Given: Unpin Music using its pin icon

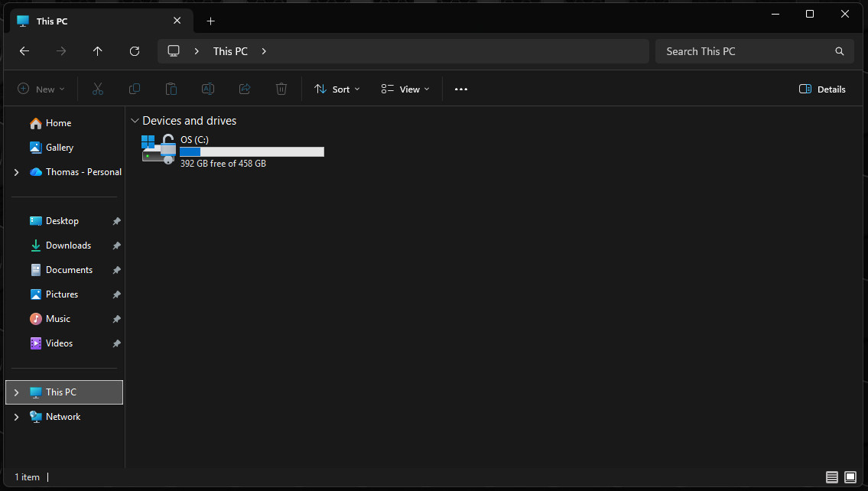Looking at the screenshot, I should [x=116, y=319].
